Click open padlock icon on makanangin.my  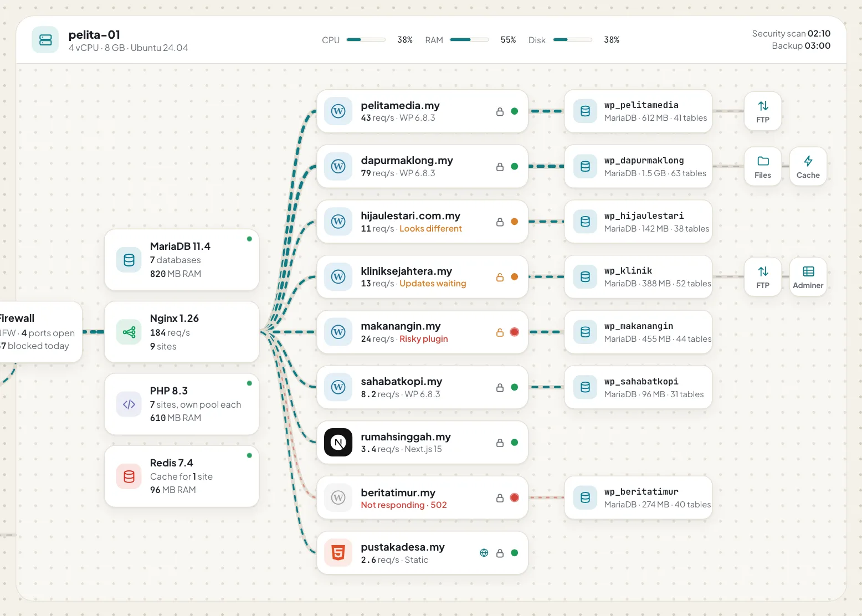point(500,332)
